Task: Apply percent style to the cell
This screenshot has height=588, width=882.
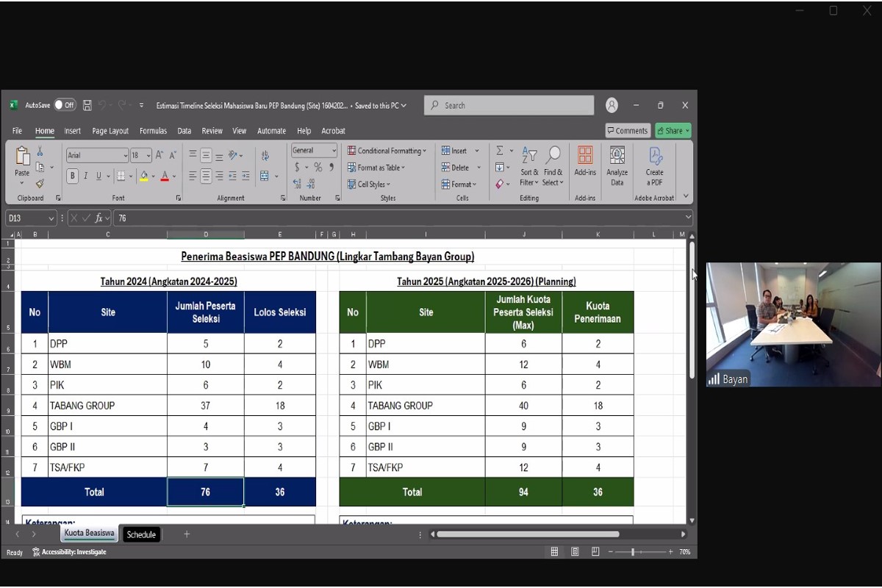Action: click(x=318, y=167)
